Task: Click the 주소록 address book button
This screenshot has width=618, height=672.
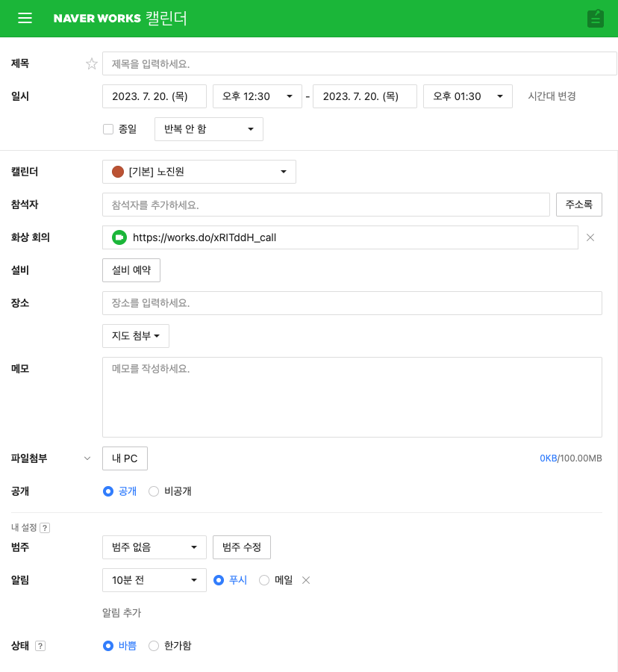Action: click(578, 205)
